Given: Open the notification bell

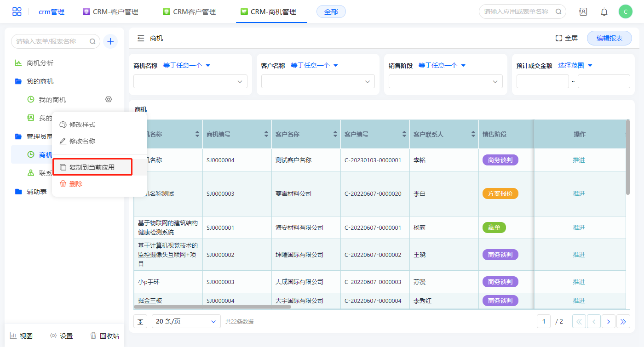Looking at the screenshot, I should pyautogui.click(x=604, y=12).
